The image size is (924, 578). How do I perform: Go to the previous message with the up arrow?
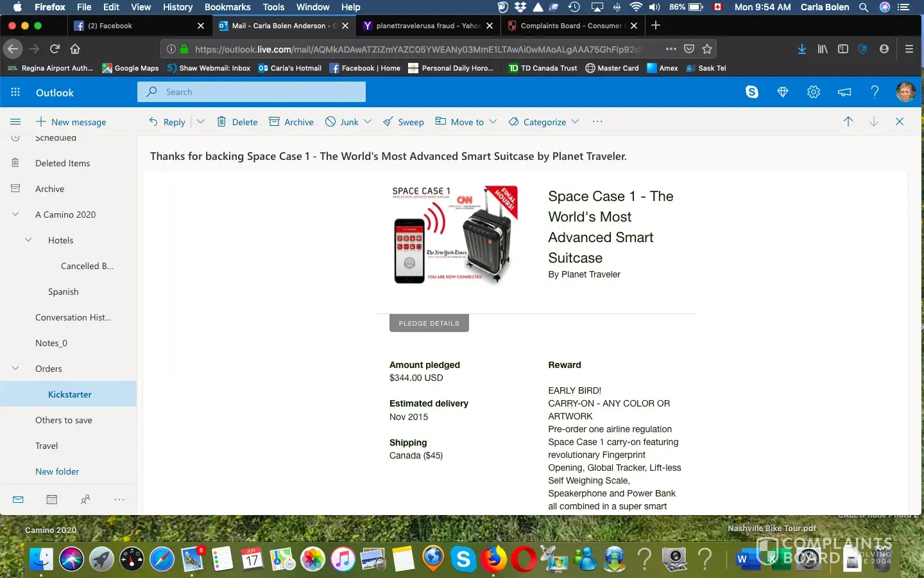pyautogui.click(x=848, y=122)
